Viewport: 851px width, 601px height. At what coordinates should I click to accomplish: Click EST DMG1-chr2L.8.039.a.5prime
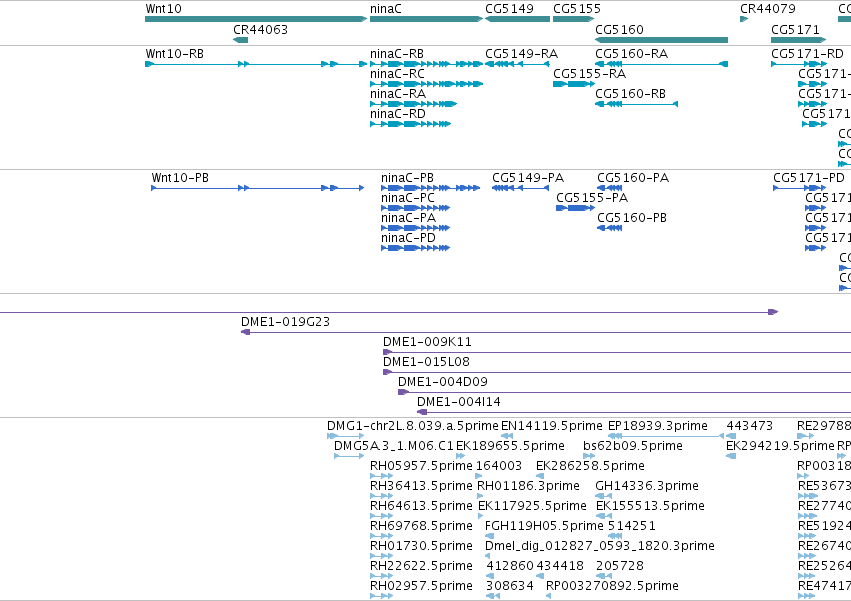click(x=346, y=436)
